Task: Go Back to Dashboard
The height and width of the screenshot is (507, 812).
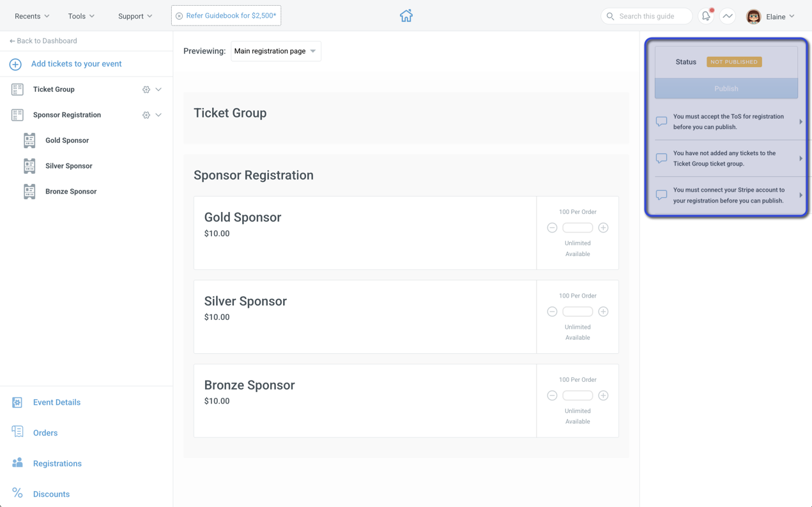Action: coord(43,41)
